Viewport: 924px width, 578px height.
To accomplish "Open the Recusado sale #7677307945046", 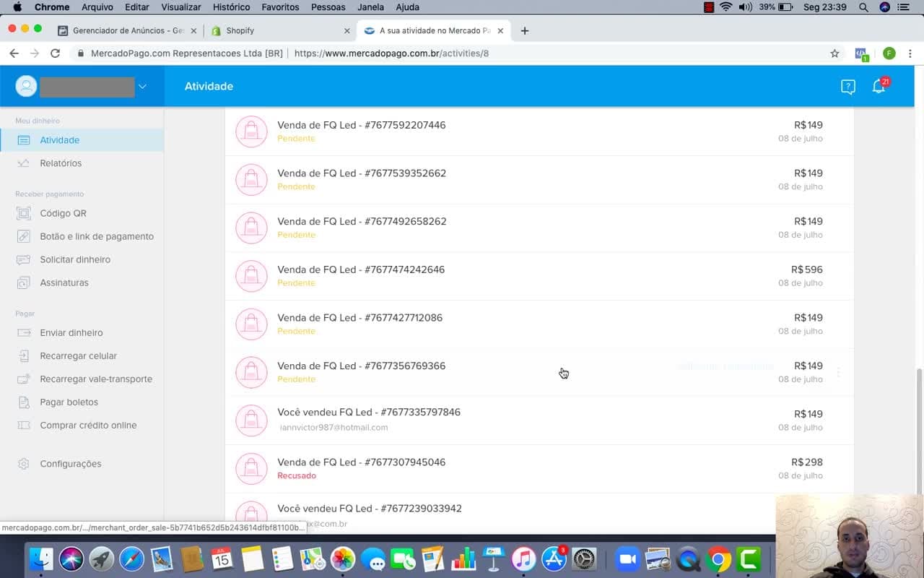I will (539, 469).
